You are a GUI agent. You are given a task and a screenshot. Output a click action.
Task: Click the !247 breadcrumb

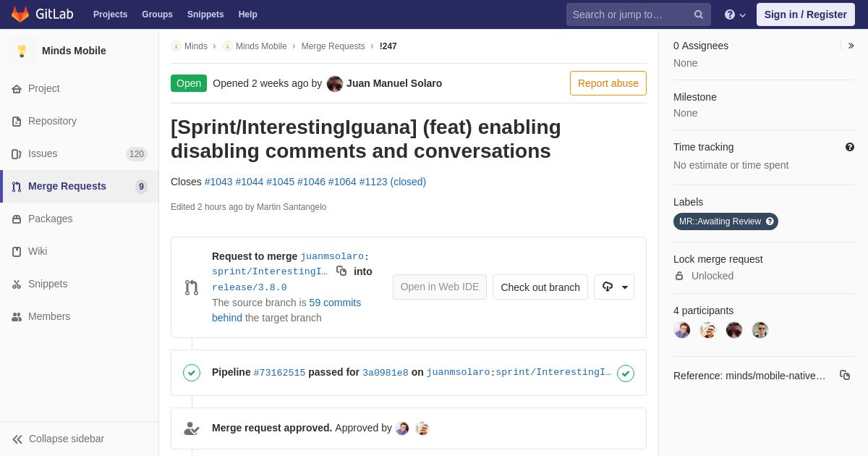(388, 46)
